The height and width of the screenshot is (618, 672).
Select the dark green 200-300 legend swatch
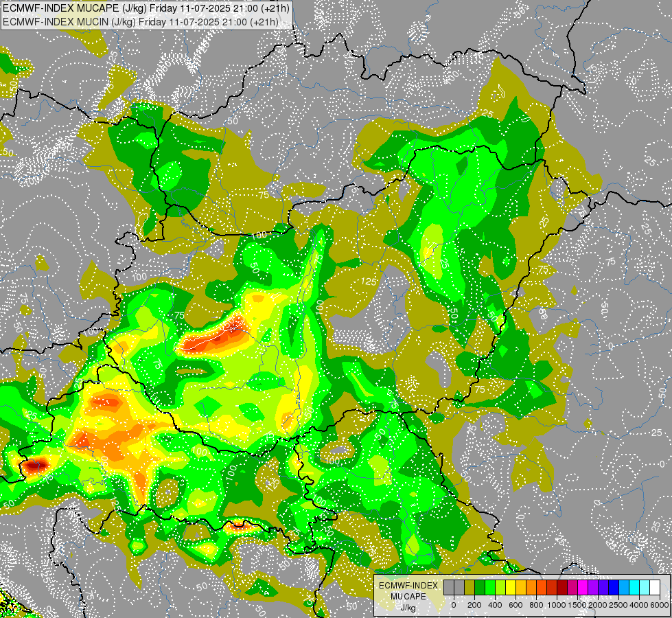click(480, 587)
